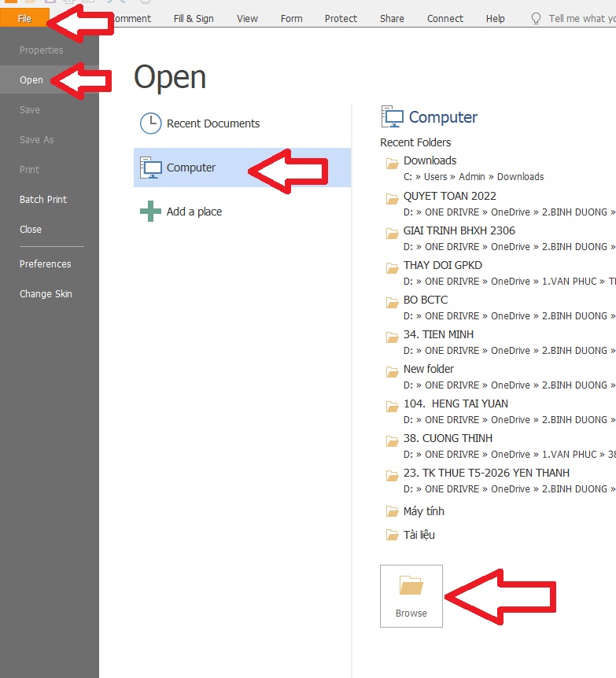Open Batch Print

coord(42,199)
